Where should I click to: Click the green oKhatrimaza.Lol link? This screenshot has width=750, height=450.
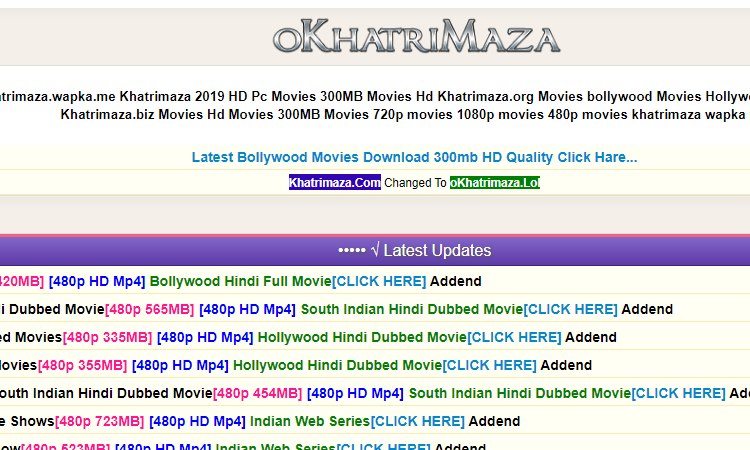click(495, 183)
